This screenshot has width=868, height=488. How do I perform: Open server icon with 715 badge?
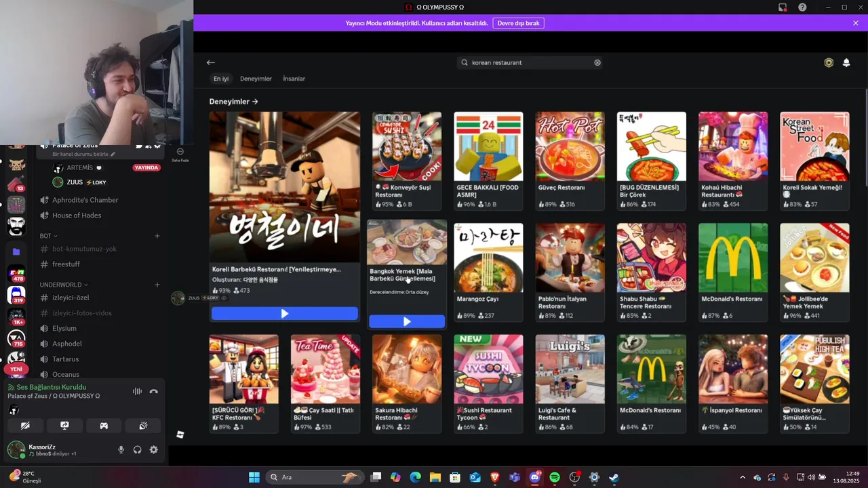(x=16, y=338)
